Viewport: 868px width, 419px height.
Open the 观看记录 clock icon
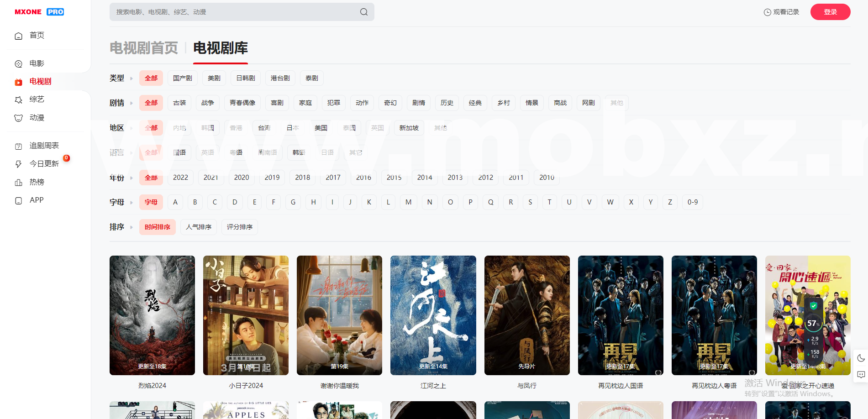pyautogui.click(x=767, y=12)
